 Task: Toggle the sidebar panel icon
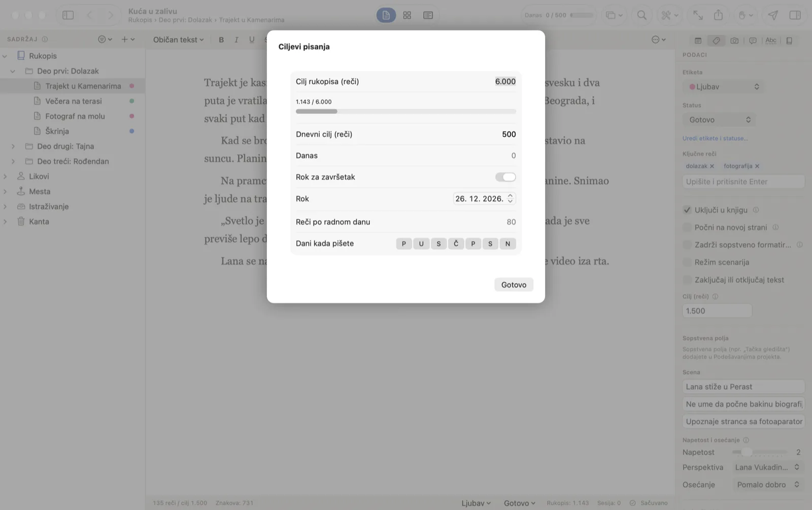[x=68, y=15]
